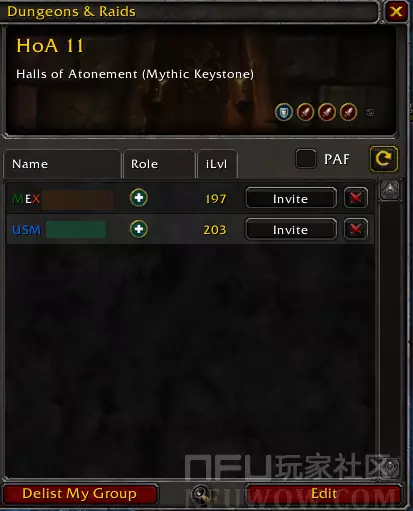Click the tank role shield icon
The height and width of the screenshot is (511, 413).
tap(284, 112)
